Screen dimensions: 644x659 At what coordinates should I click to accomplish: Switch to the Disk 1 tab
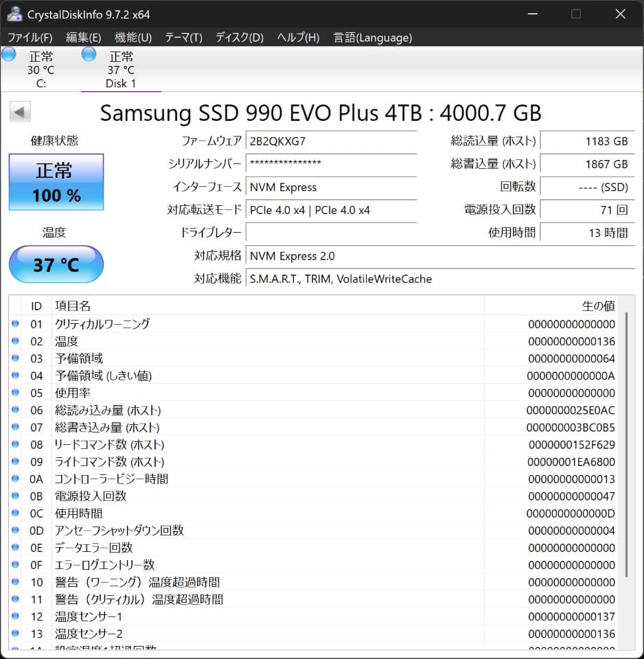point(121,69)
